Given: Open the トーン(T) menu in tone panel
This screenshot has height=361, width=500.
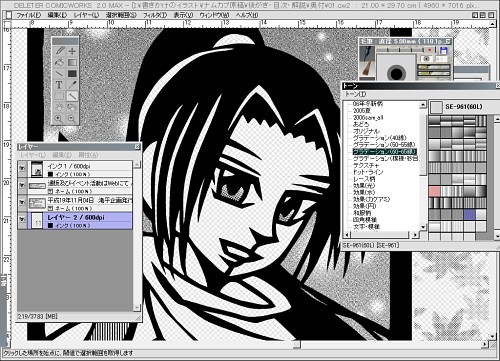Looking at the screenshot, I should point(355,94).
